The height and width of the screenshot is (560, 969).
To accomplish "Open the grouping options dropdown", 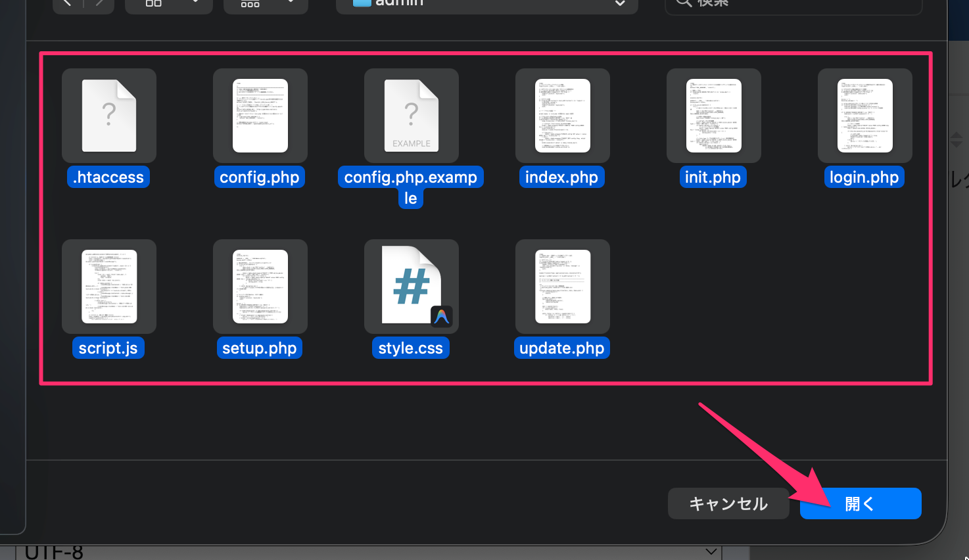I will tap(265, 3).
